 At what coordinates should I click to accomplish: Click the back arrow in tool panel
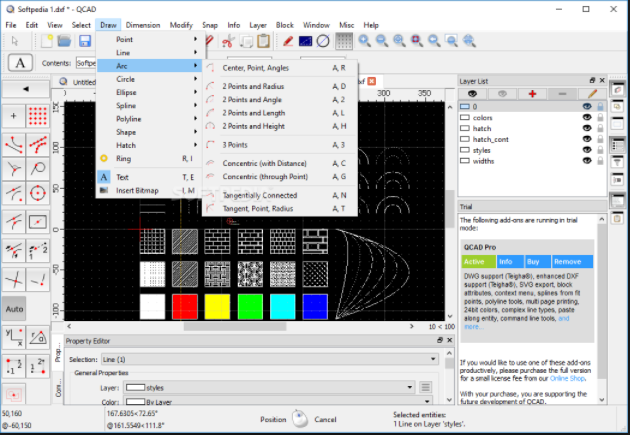(x=26, y=89)
